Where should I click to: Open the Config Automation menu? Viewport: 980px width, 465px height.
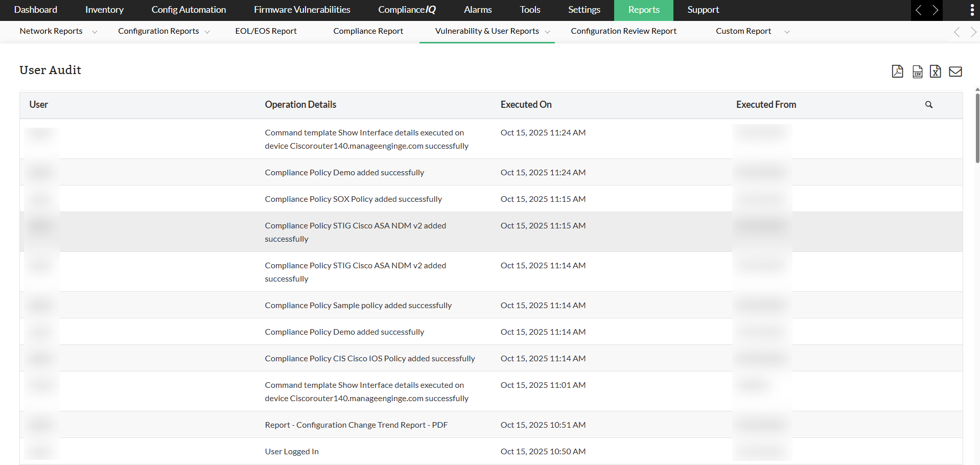click(189, 10)
